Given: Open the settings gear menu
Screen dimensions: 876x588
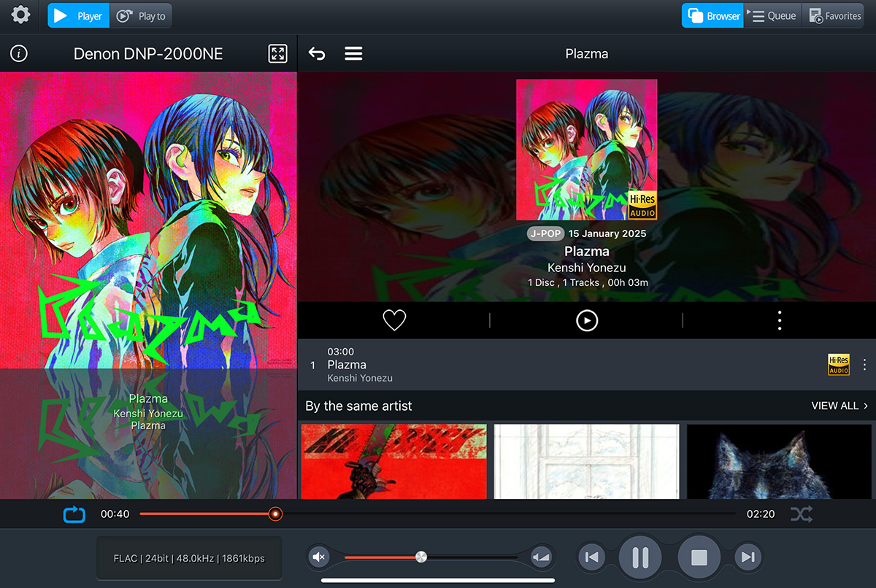Looking at the screenshot, I should tap(20, 15).
